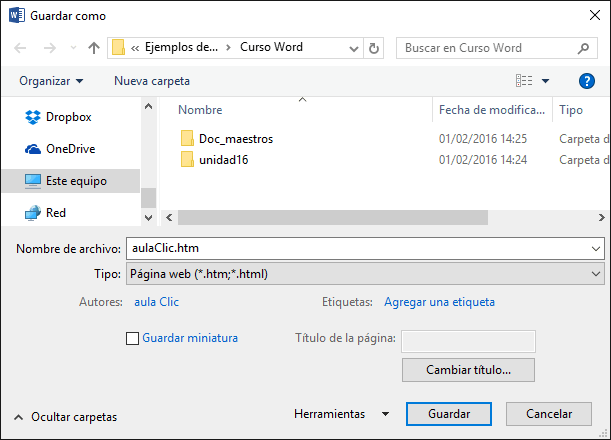Screen dimensions: 611x440
Task: Enable the Guardar miniatura checkbox
Action: click(133, 338)
